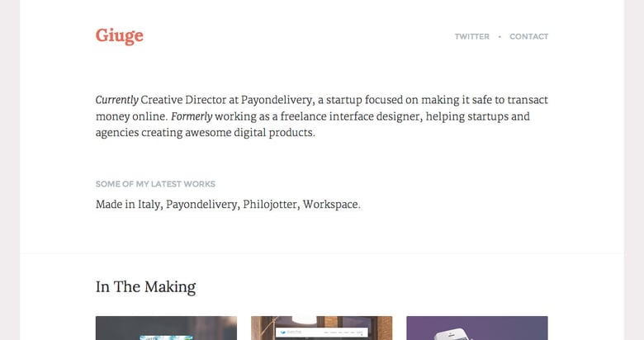Click the In The Making heading

tap(145, 287)
